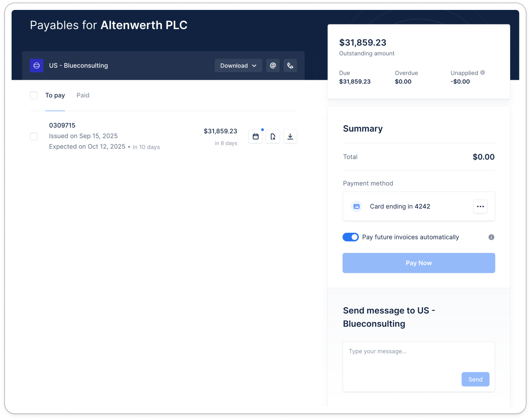This screenshot has height=420, width=531.
Task: Open the three-dot payment method options
Action: click(x=480, y=206)
